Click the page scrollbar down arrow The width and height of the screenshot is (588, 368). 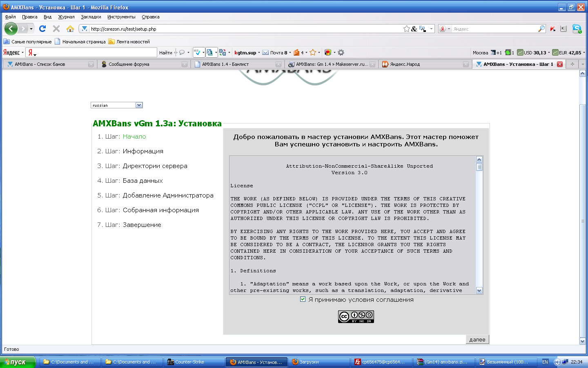coord(583,341)
